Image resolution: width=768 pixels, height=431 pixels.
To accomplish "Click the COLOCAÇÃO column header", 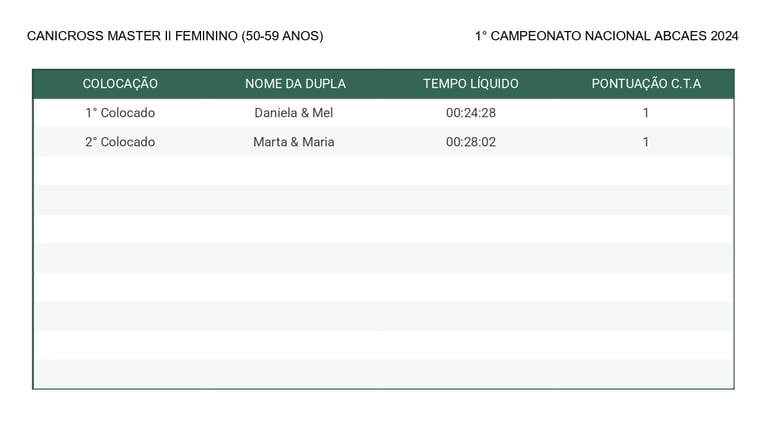I will click(x=120, y=84).
